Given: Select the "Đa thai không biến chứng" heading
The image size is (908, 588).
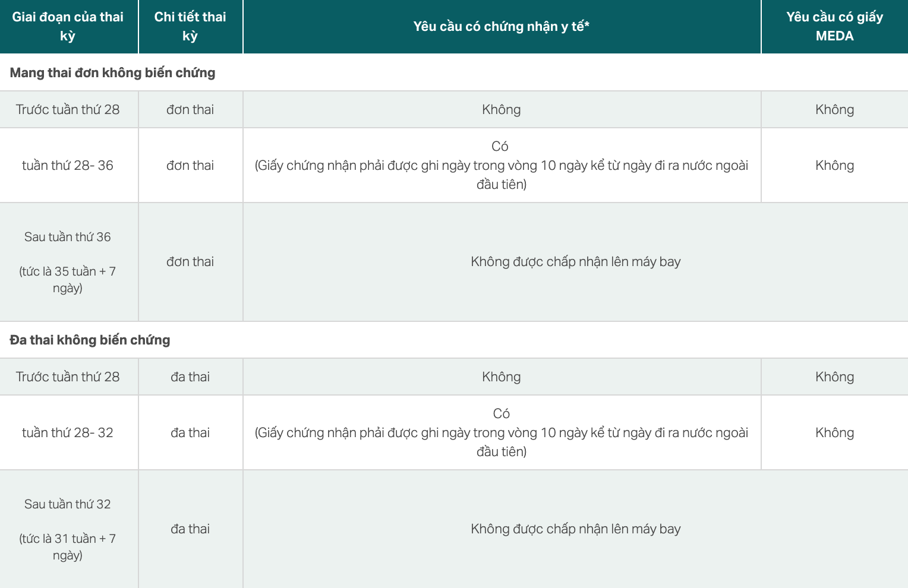Looking at the screenshot, I should 90,340.
